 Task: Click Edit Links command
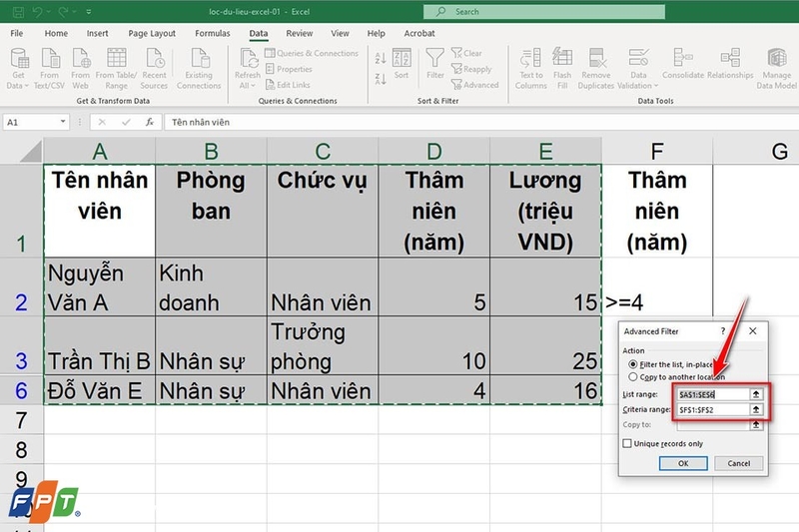tap(288, 85)
